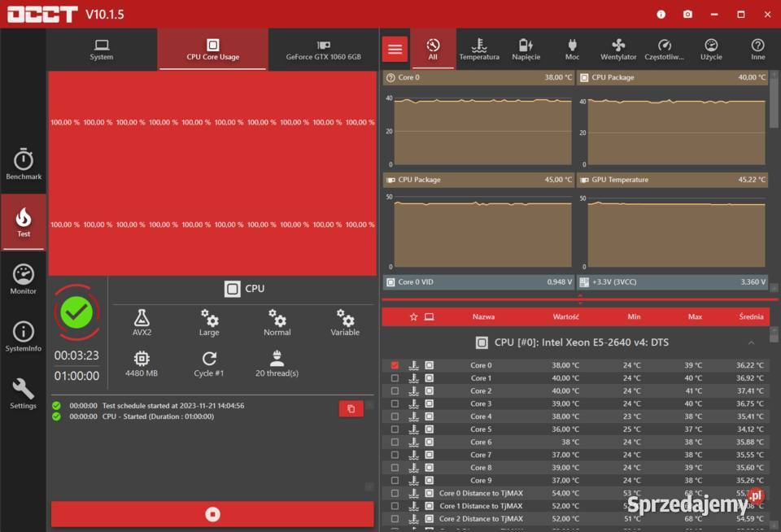Filter sensors by Moc
Image resolution: width=781 pixels, height=532 pixels.
tap(572, 50)
